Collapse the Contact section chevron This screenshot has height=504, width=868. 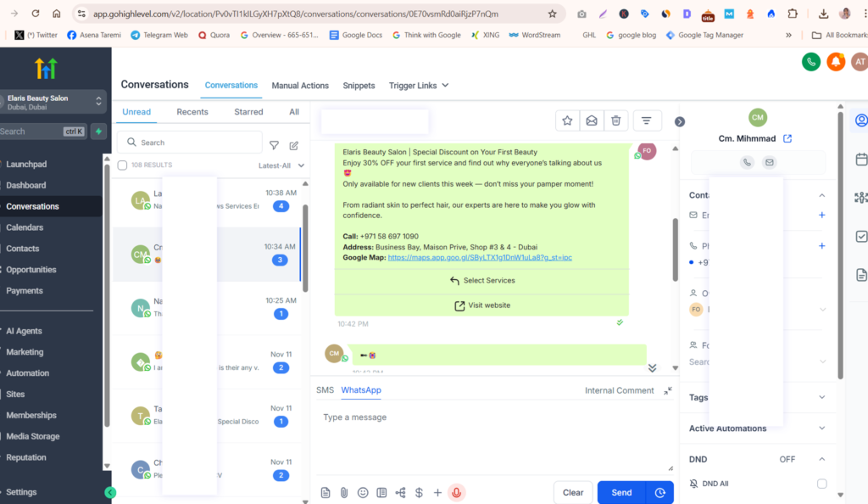[821, 195]
